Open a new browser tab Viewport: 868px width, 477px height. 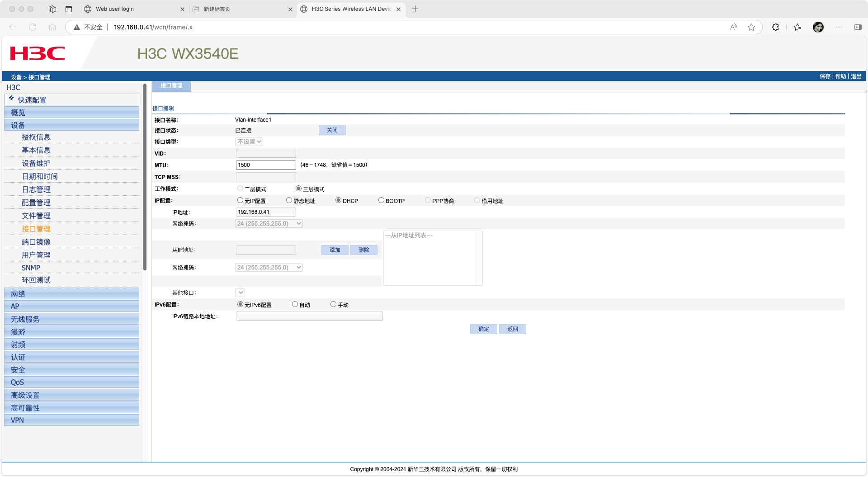(415, 9)
